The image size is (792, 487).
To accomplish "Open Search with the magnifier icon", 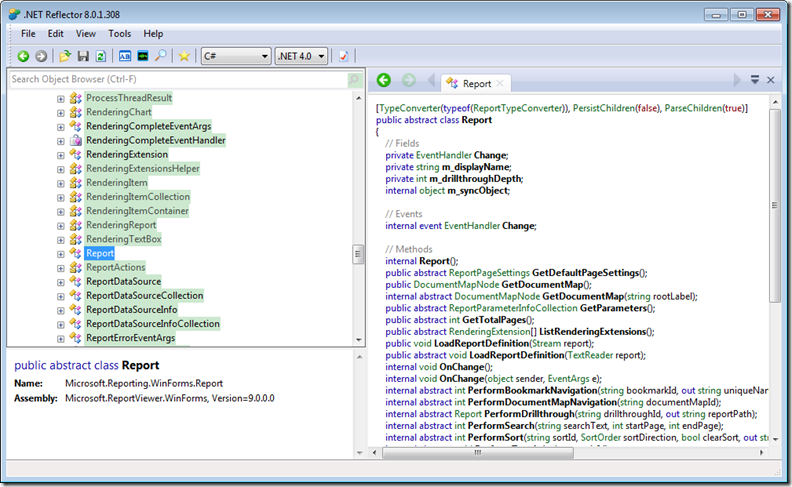I will pyautogui.click(x=161, y=56).
